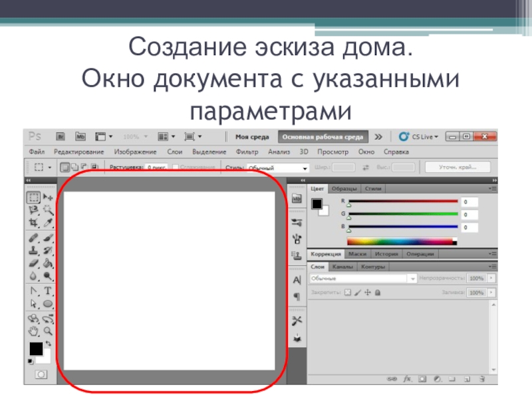Select the Основная рабочая среда workspace

[323, 137]
